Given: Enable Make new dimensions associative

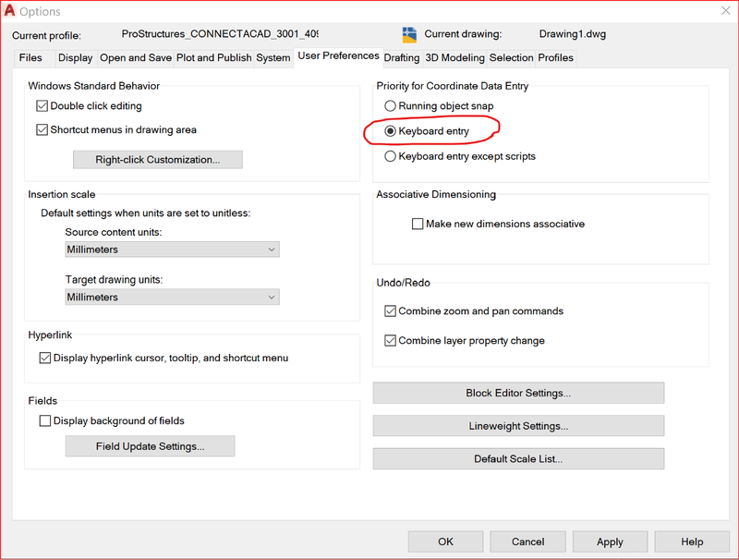Looking at the screenshot, I should 418,224.
